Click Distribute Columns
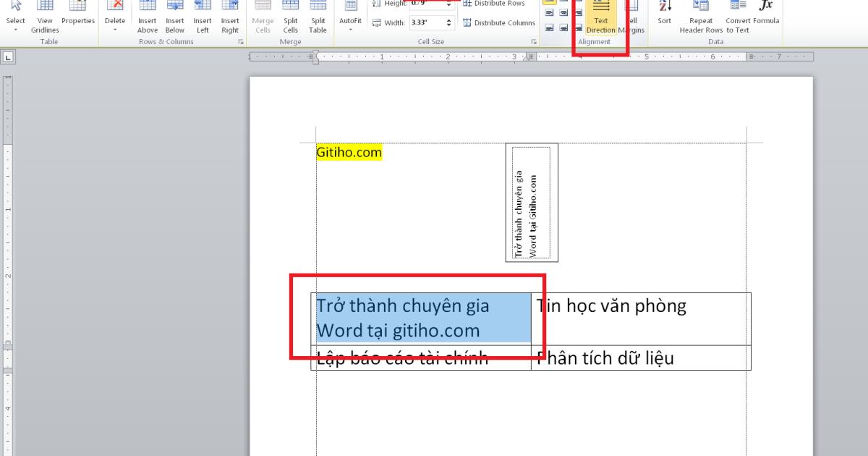Screen dimensions: 868x456 click(x=499, y=23)
